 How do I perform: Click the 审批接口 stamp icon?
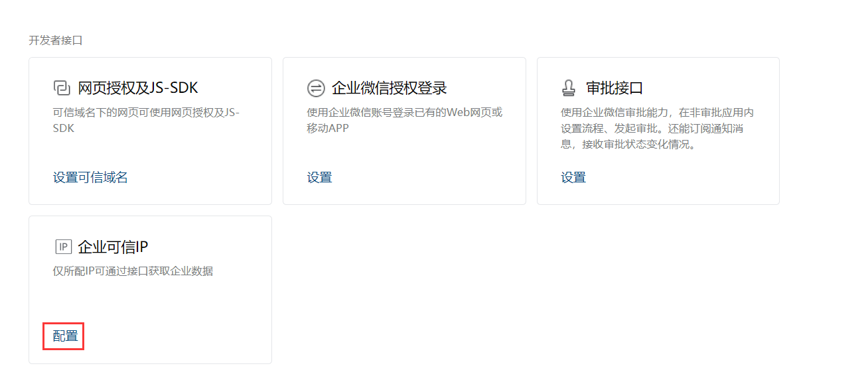569,88
